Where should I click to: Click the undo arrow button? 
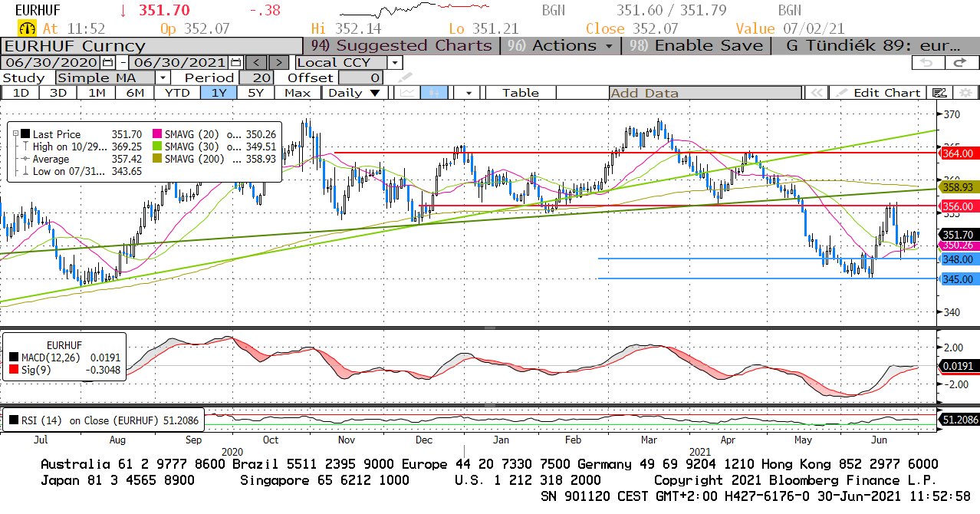pyautogui.click(x=926, y=62)
